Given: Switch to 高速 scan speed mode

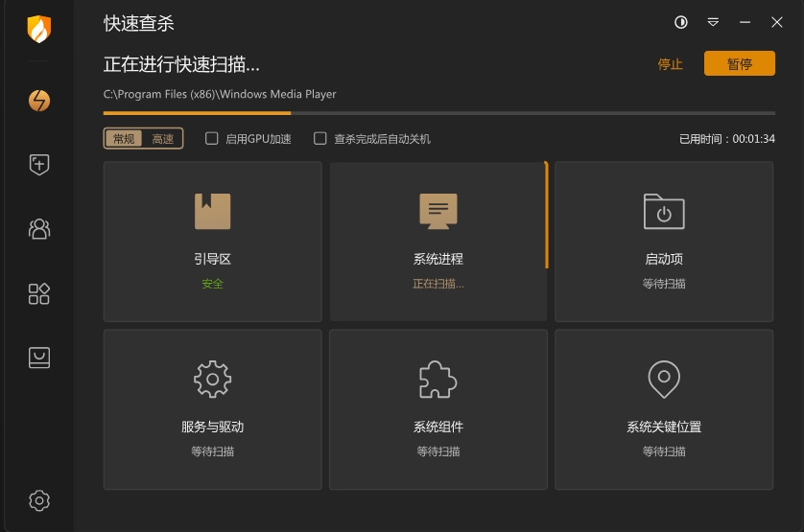Looking at the screenshot, I should (162, 138).
